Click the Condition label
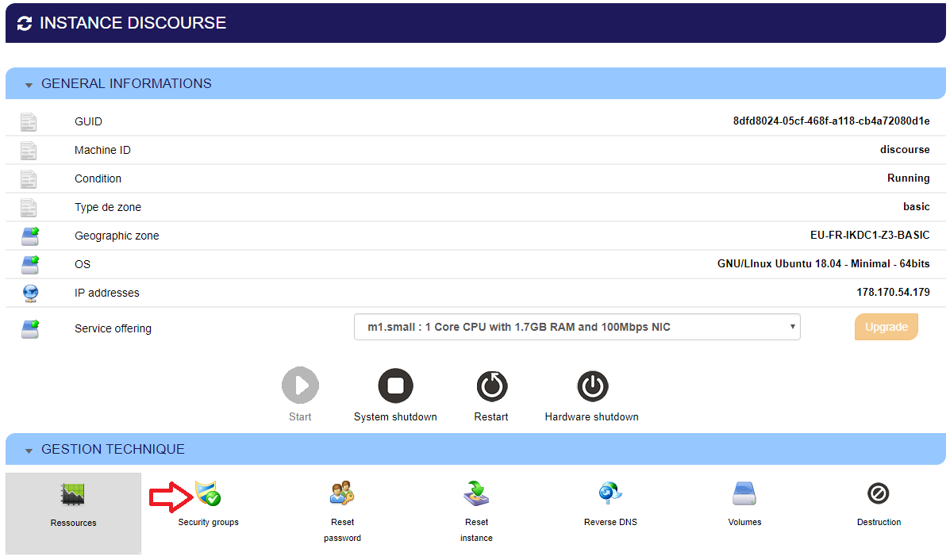950x560 pixels. [98, 178]
